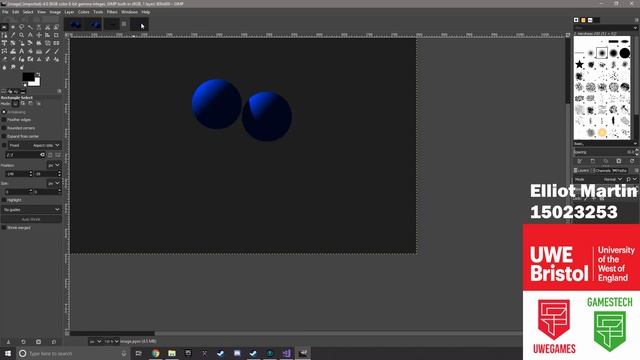
Task: Open the zoom level dropdown in status bar
Action: [x=111, y=341]
